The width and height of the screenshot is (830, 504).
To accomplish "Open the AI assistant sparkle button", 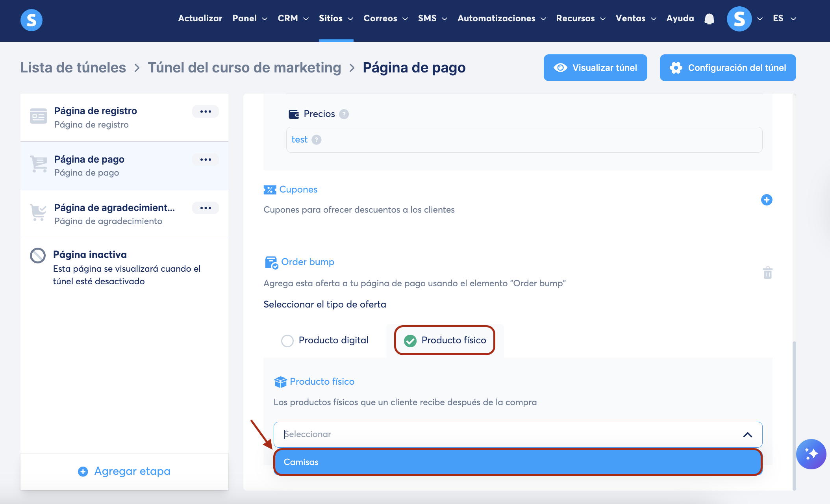I will [x=811, y=454].
